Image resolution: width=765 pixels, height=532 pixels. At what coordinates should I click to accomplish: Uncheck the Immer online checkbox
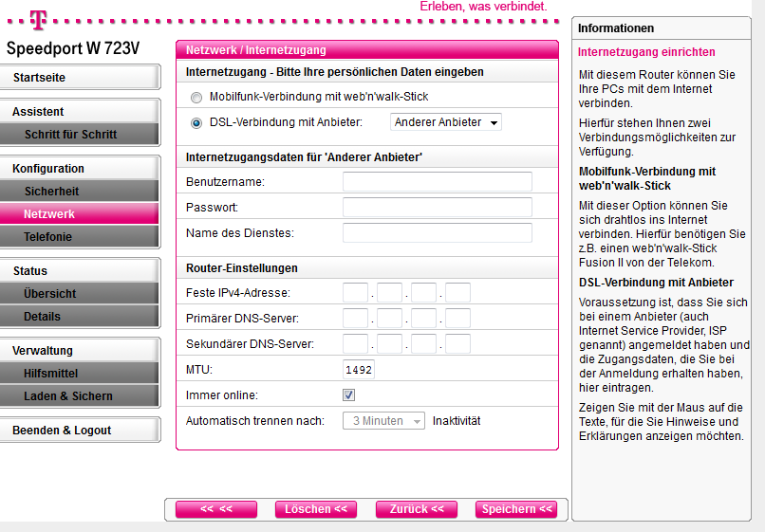(348, 395)
